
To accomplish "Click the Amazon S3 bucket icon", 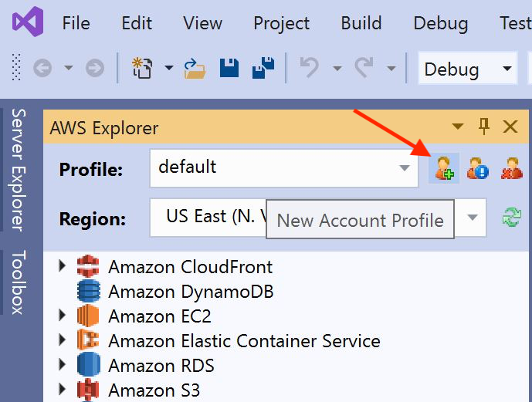I will click(88, 390).
